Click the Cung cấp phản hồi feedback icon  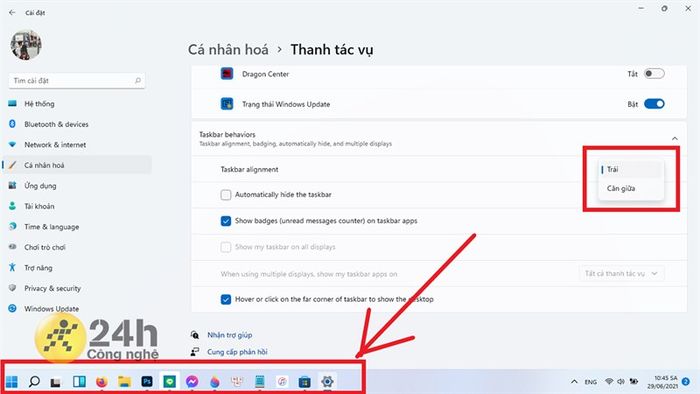click(x=195, y=352)
